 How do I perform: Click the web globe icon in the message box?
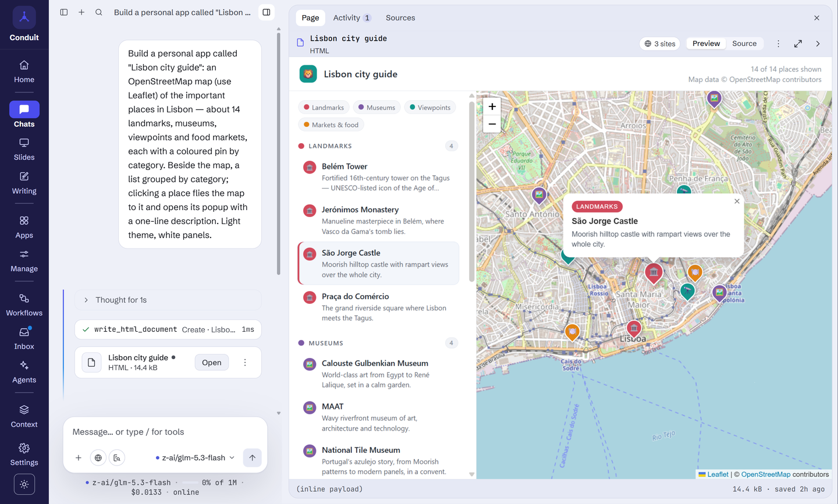pos(98,458)
